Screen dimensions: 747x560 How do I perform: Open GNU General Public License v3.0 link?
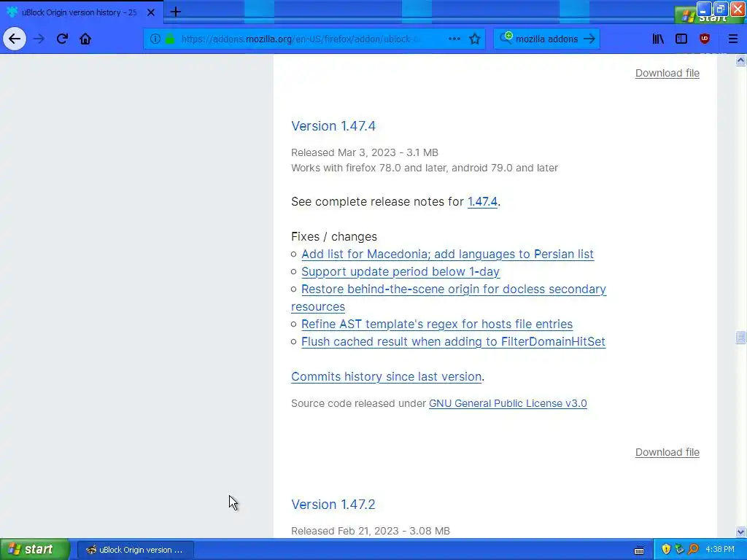tap(508, 403)
